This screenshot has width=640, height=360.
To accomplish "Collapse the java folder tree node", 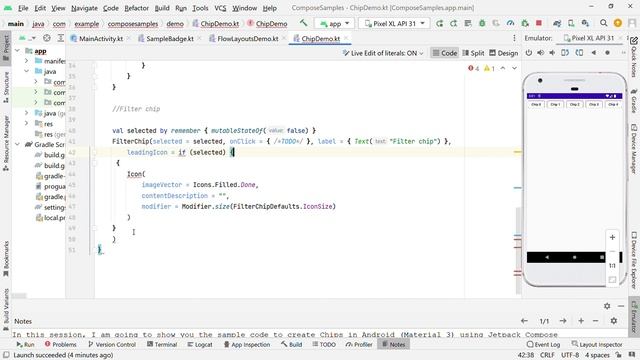I will (x=27, y=71).
